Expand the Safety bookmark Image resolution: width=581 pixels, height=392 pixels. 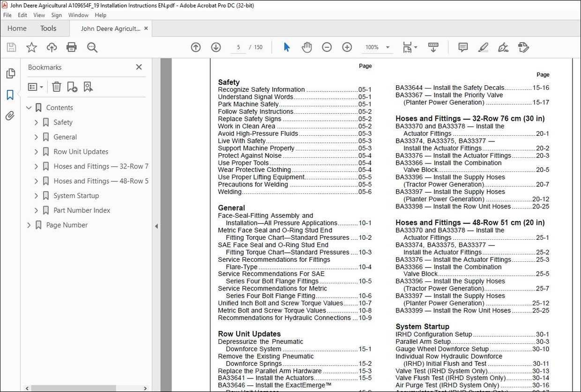(x=36, y=122)
